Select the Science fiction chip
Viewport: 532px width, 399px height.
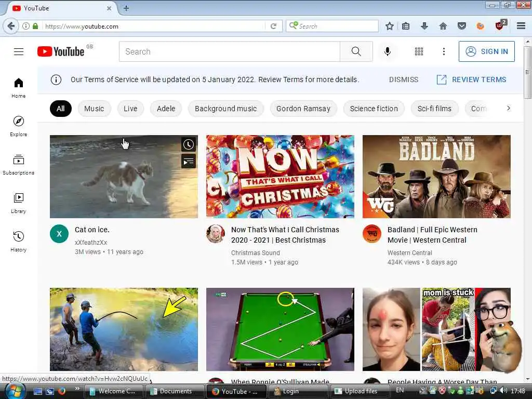(374, 109)
